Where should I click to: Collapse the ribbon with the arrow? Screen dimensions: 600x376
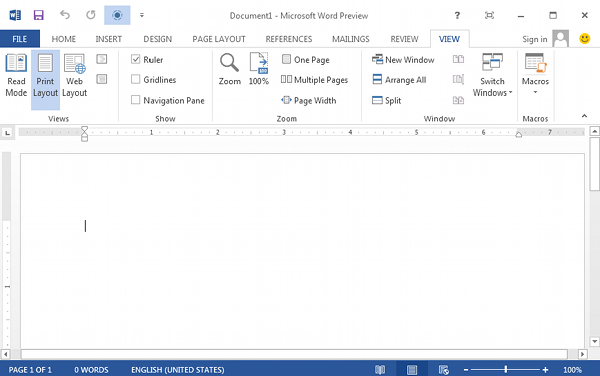tap(584, 116)
